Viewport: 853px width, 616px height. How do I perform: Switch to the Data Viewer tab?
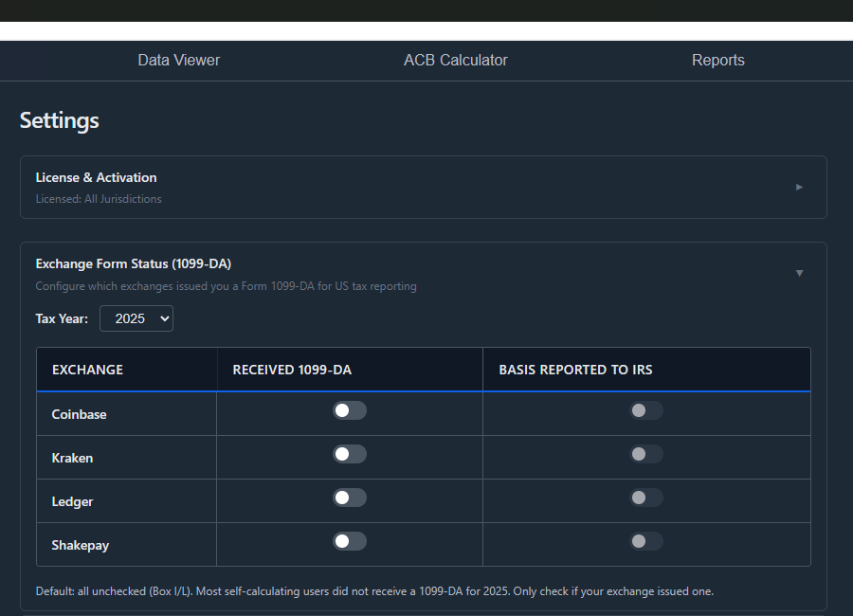click(x=178, y=60)
